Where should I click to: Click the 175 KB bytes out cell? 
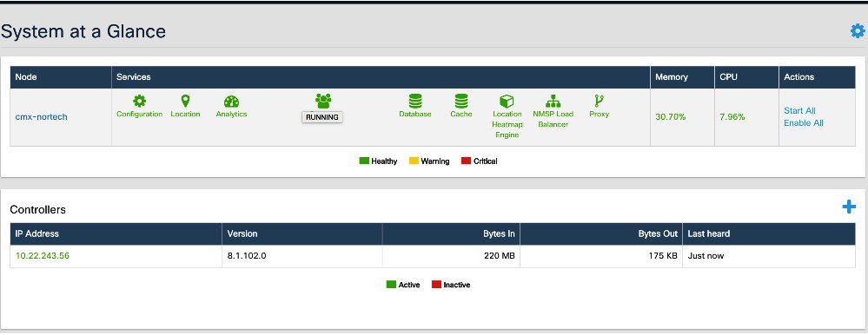click(601, 256)
